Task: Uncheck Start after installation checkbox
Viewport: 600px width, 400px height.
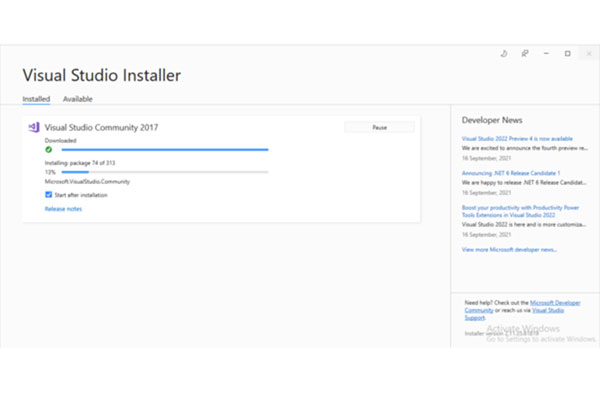Action: click(49, 195)
